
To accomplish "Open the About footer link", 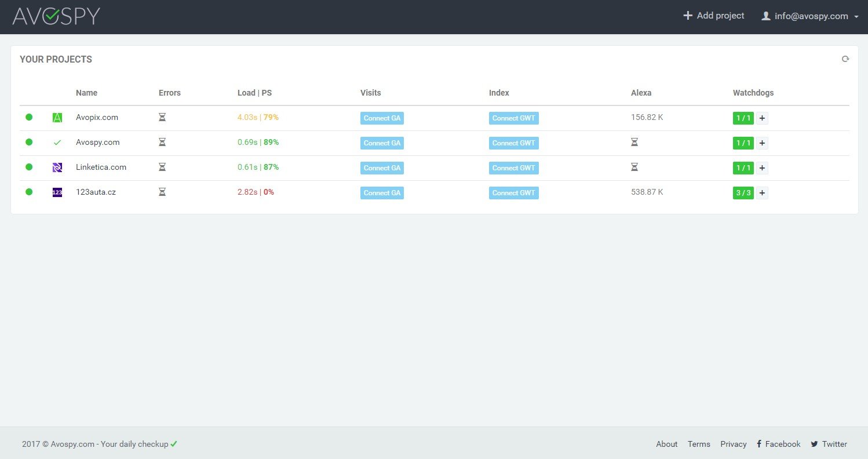I will click(x=666, y=444).
